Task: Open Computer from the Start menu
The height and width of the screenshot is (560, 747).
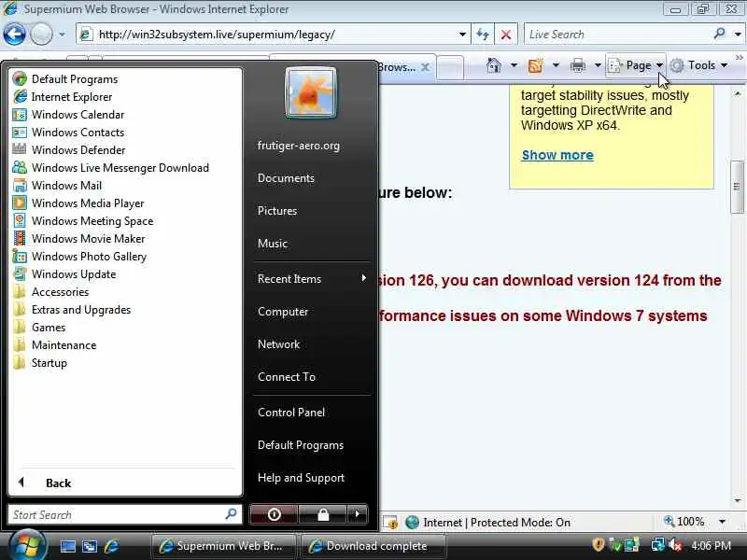Action: point(283,312)
